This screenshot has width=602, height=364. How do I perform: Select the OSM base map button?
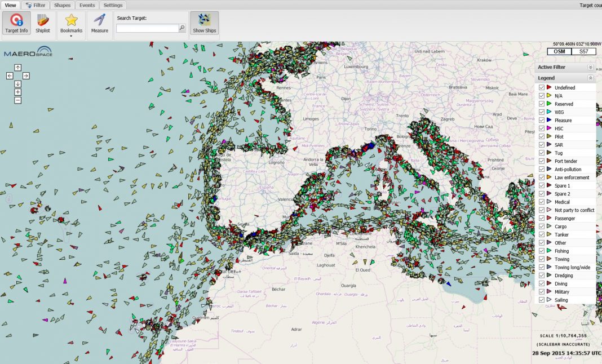(x=559, y=51)
